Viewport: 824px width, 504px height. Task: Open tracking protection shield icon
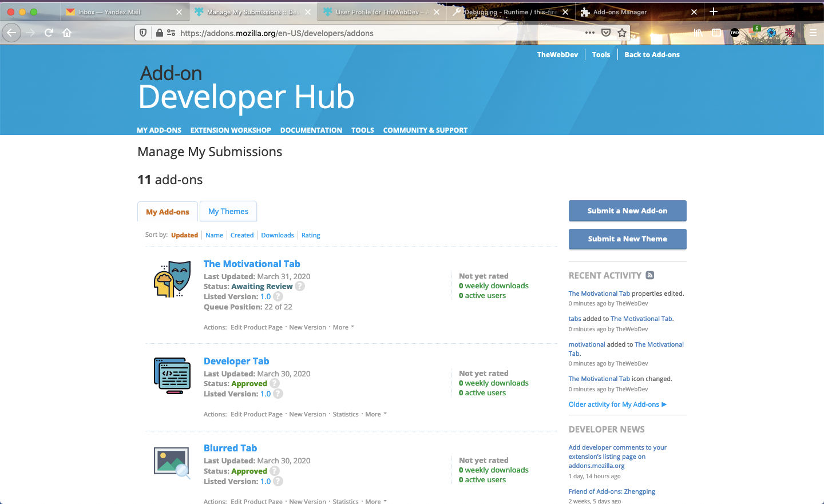click(144, 33)
